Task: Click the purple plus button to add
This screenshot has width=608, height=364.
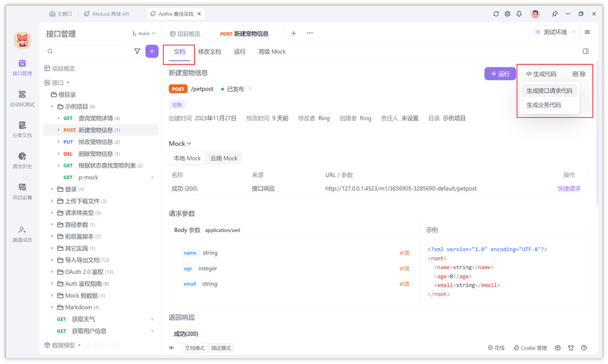Action: [x=152, y=52]
